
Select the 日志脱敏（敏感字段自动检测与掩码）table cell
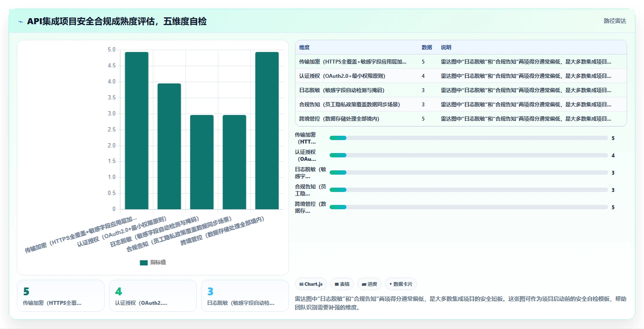(342, 90)
